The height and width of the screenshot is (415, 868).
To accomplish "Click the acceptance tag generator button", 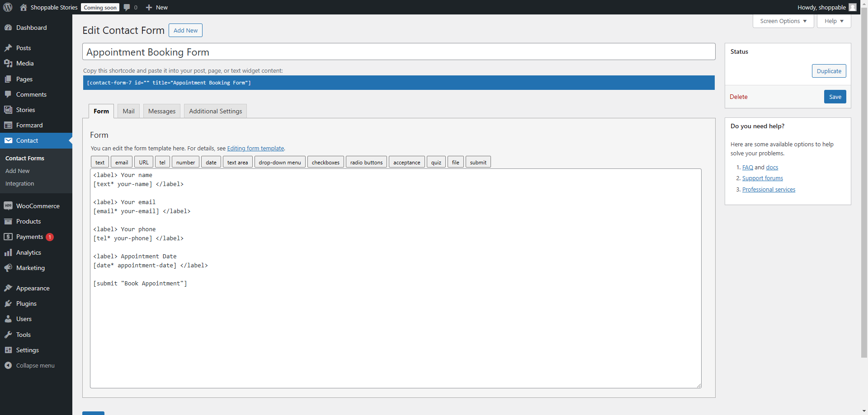I will click(406, 162).
